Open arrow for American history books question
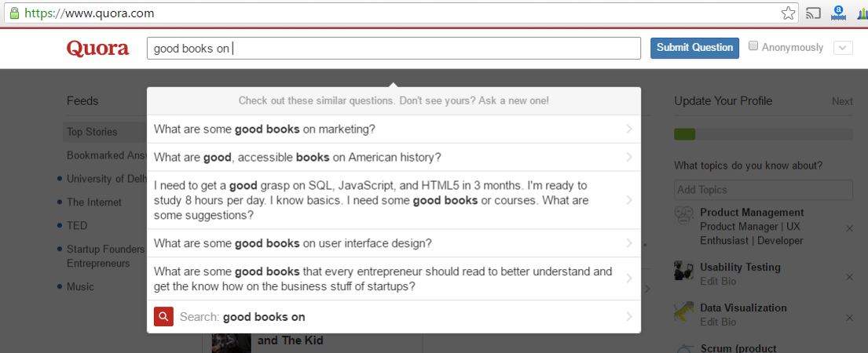The height and width of the screenshot is (353, 868). click(629, 157)
